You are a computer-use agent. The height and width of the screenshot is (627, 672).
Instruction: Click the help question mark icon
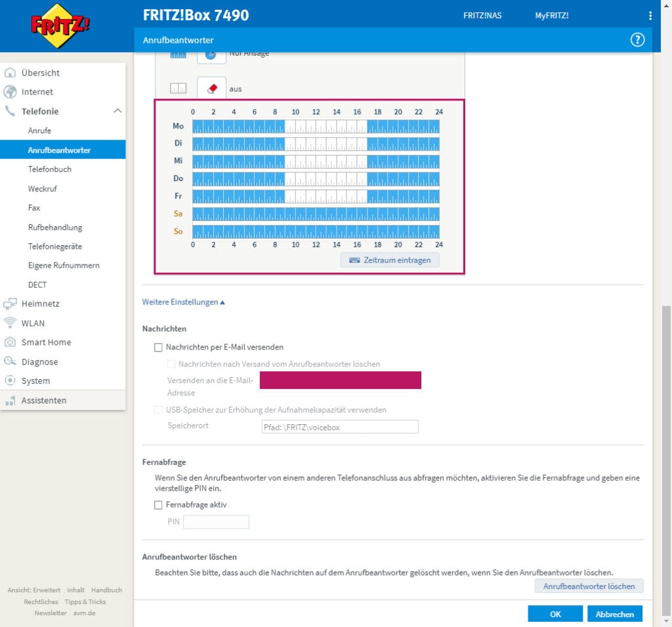coord(637,40)
